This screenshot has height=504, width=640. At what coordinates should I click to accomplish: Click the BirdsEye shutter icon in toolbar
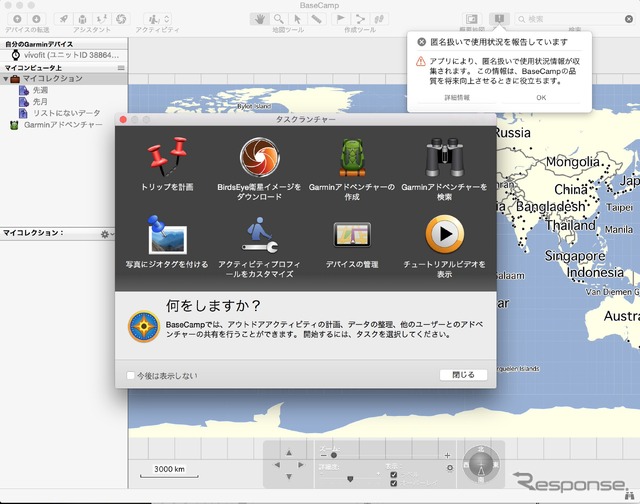click(121, 19)
